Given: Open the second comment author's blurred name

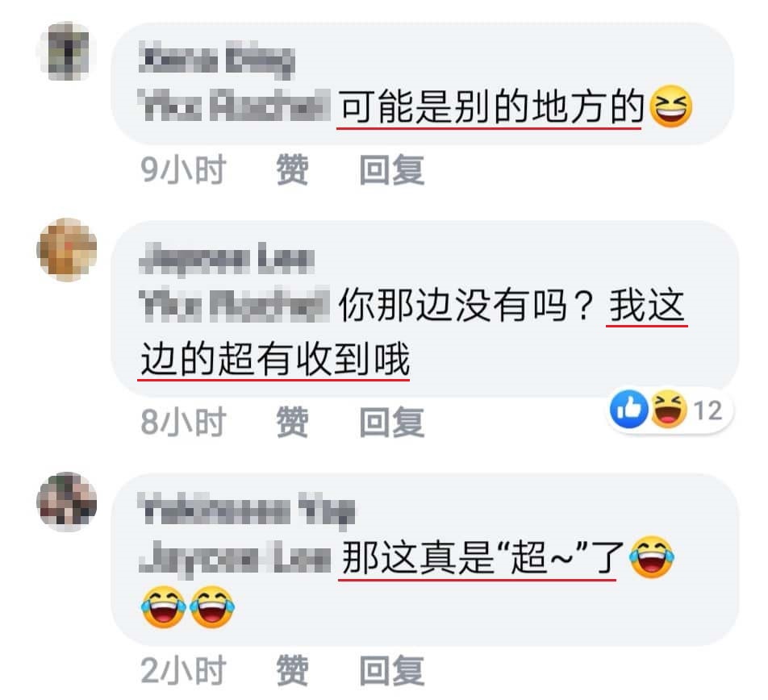Looking at the screenshot, I should (x=226, y=258).
